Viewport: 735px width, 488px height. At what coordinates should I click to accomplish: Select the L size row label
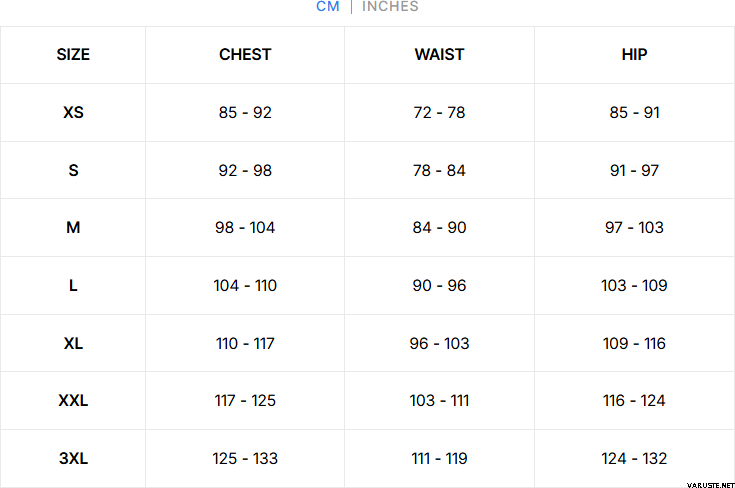click(x=73, y=286)
